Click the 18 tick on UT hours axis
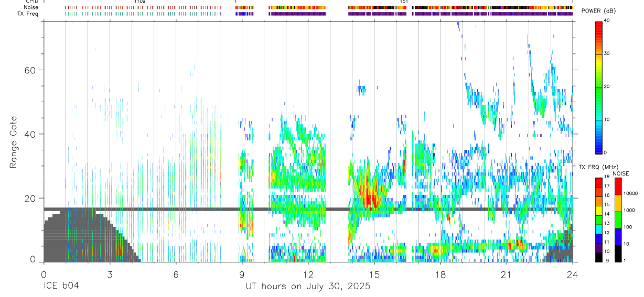The width and height of the screenshot is (644, 297). [x=440, y=274]
